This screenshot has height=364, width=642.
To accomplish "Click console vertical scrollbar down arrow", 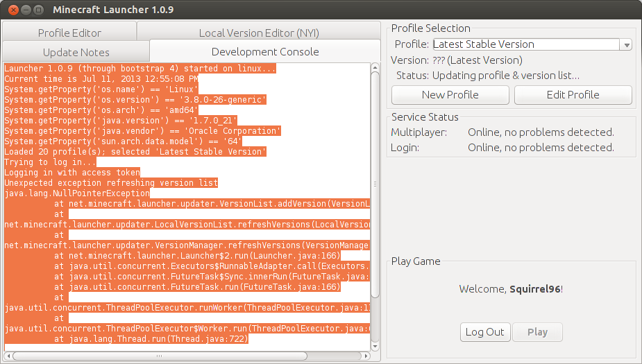I will click(375, 347).
